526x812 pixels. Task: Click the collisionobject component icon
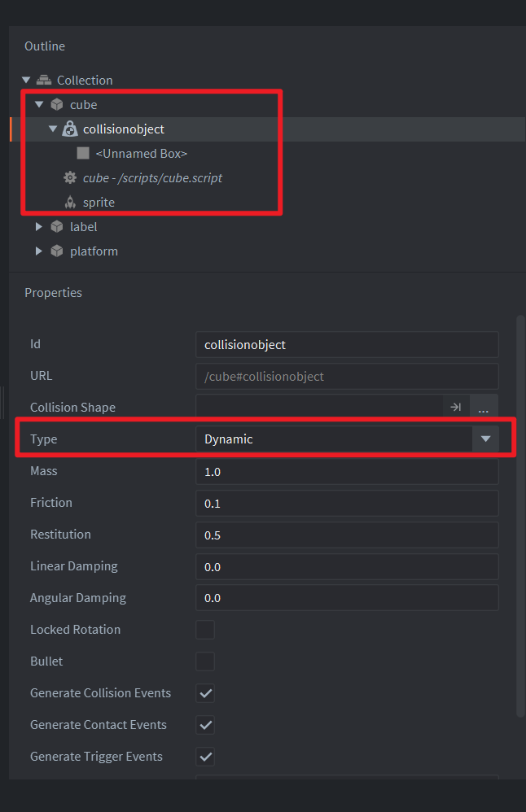(x=70, y=129)
